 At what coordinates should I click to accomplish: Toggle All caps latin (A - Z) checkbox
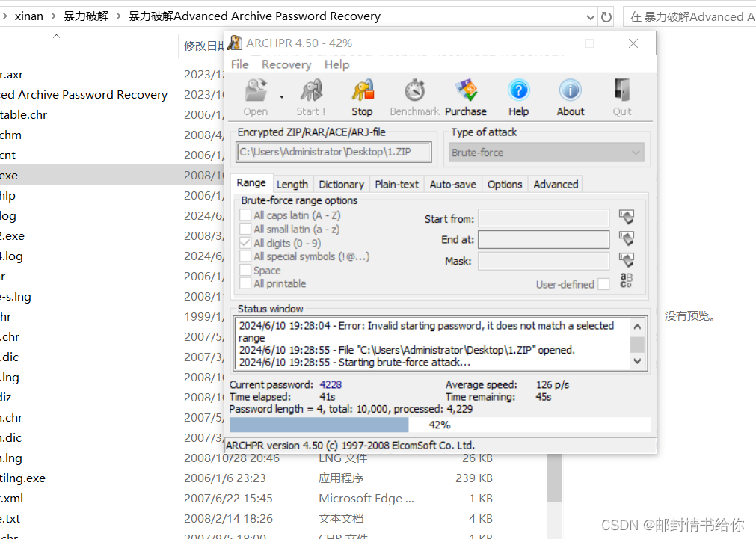pyautogui.click(x=245, y=215)
